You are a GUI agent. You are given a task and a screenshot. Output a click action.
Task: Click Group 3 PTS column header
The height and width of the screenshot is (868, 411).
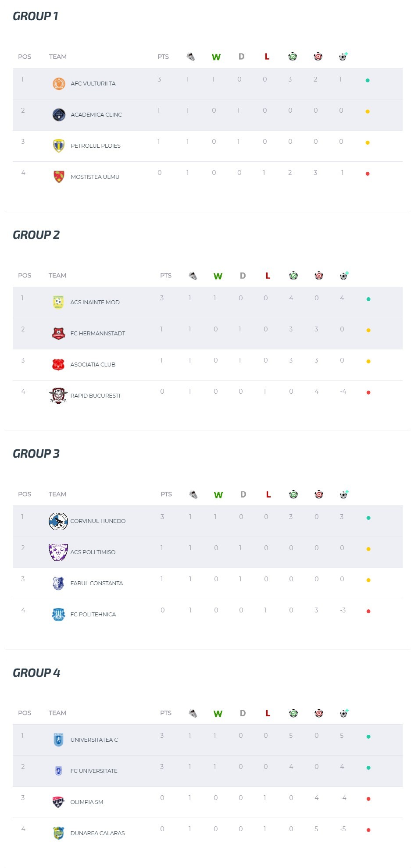[x=166, y=494]
